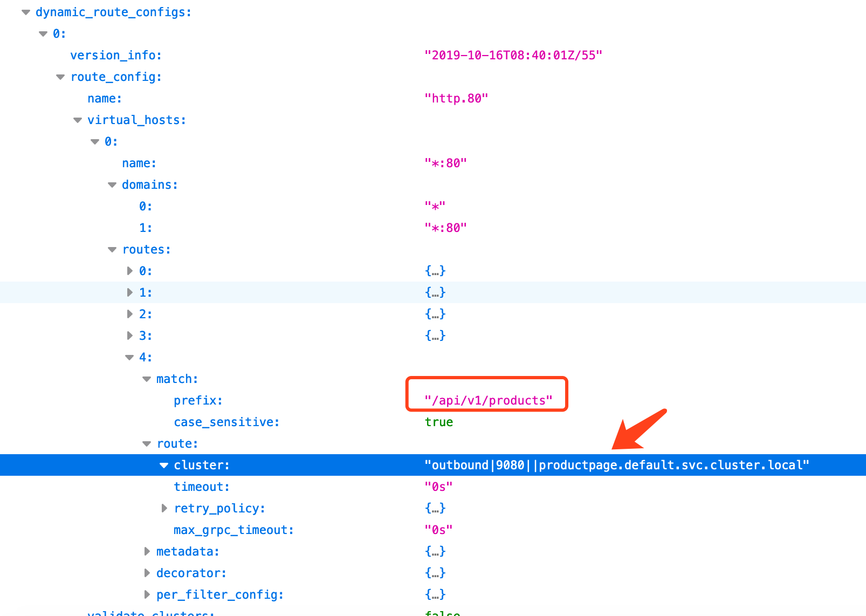
Task: Click routes item 2 collapsed {…} value
Action: pos(435,314)
